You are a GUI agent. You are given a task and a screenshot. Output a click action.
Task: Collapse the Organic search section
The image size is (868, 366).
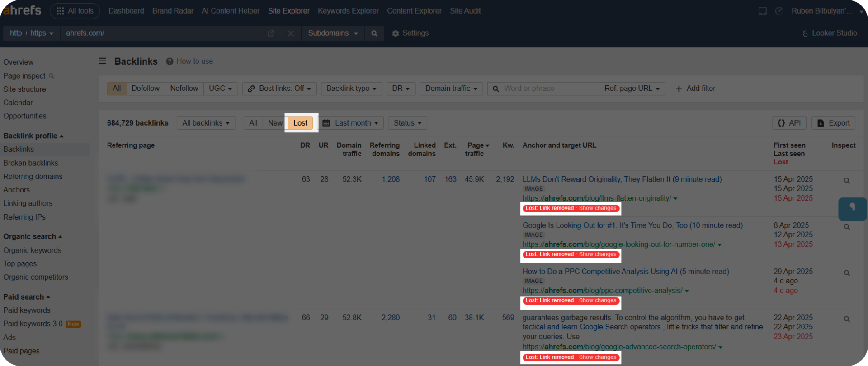(x=33, y=236)
